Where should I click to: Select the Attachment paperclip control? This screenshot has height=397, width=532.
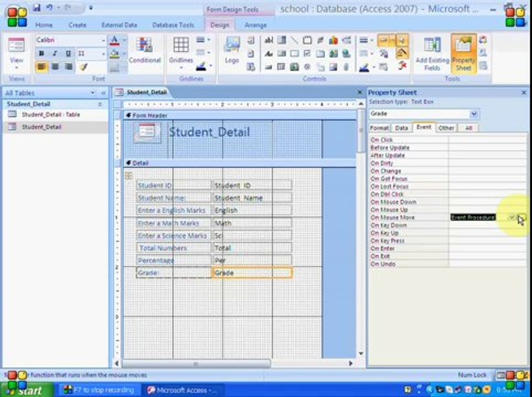point(346,67)
